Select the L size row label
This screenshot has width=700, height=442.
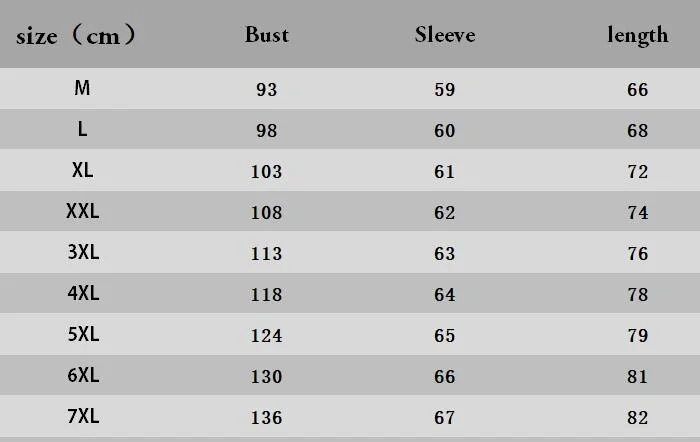click(x=82, y=129)
